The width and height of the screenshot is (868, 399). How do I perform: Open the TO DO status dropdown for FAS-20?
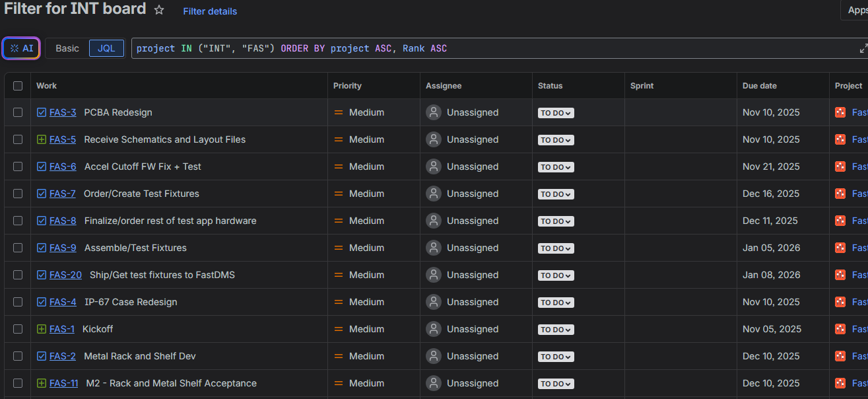pyautogui.click(x=556, y=275)
